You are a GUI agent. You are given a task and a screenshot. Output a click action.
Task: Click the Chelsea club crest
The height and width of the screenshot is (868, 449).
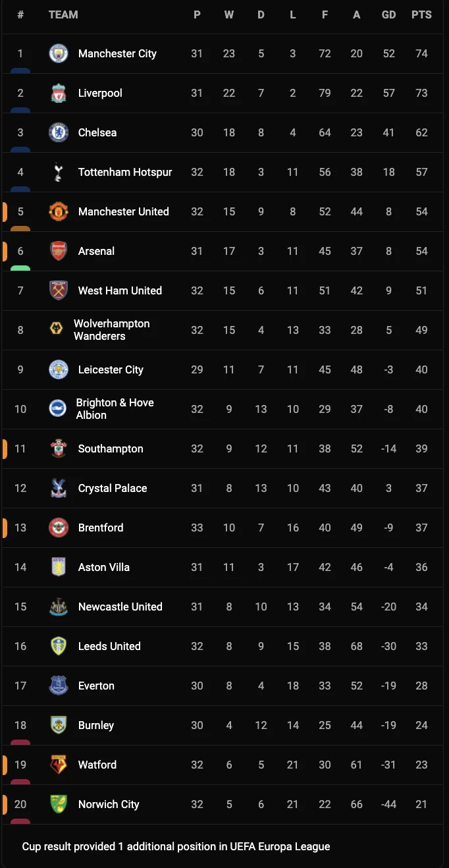pos(59,132)
